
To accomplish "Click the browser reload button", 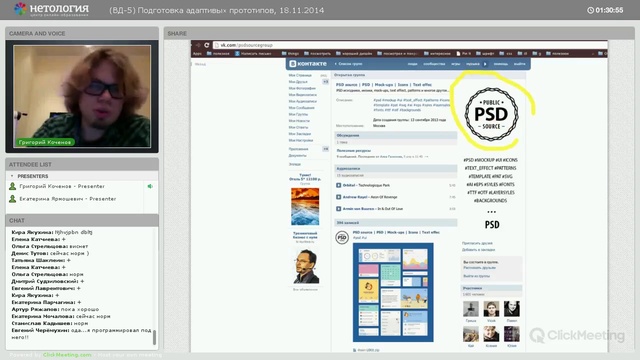I will click(207, 45).
